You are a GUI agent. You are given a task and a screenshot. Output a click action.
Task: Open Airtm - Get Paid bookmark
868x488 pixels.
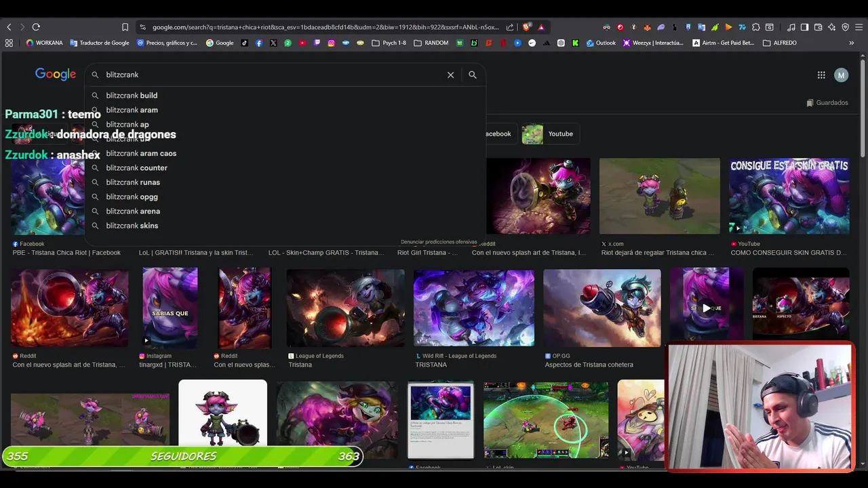coord(723,43)
